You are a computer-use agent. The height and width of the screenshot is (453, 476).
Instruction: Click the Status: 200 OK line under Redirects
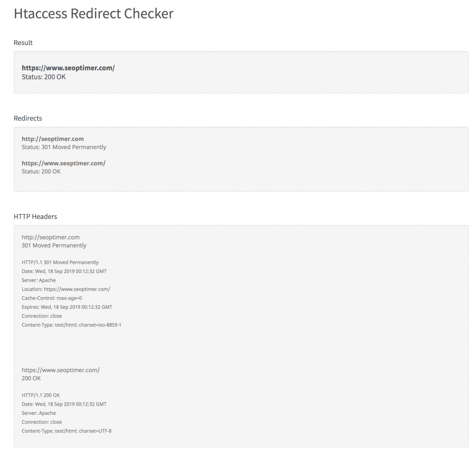point(41,172)
